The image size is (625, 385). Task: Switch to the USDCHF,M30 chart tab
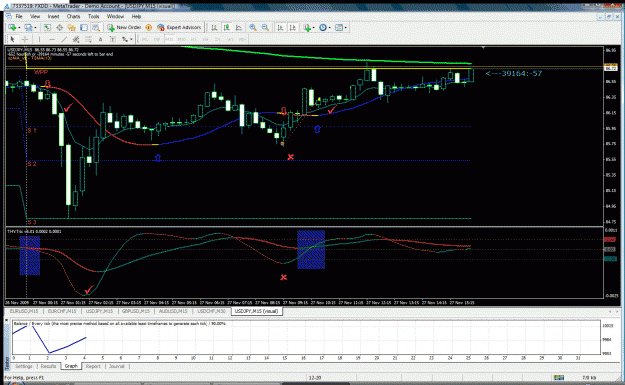click(x=211, y=311)
